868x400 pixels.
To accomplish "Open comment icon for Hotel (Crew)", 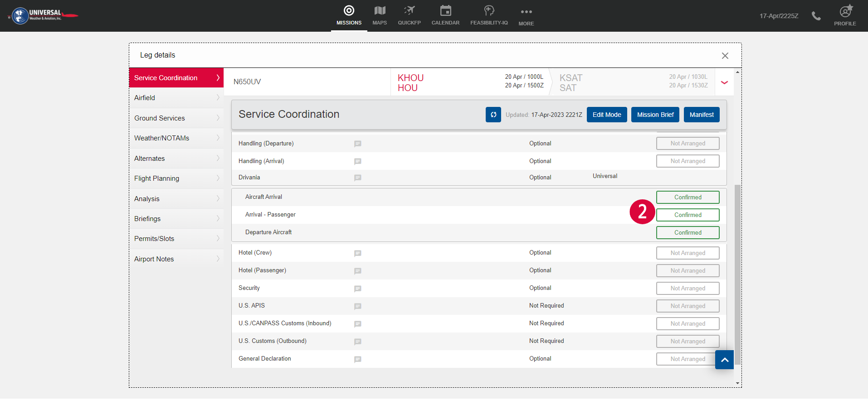I will pos(357,253).
